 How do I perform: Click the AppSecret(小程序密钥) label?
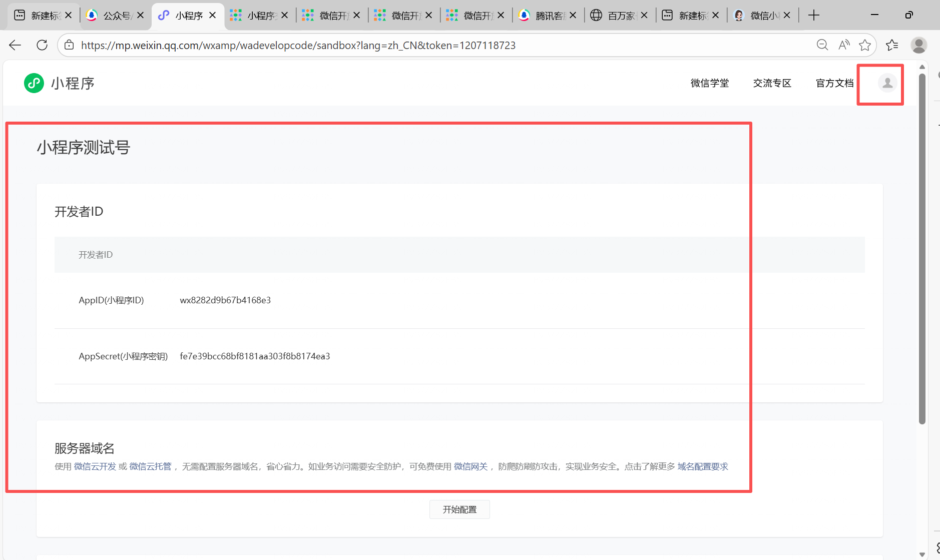[x=123, y=356]
